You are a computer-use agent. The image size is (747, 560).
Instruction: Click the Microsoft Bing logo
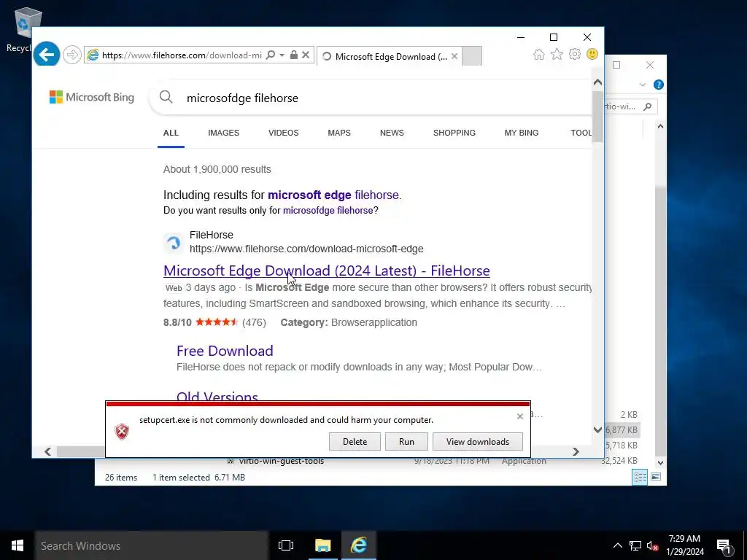92,97
